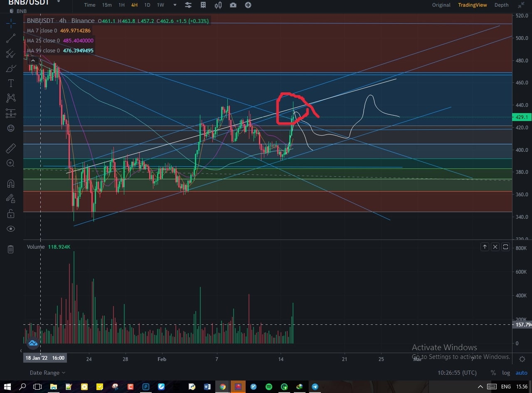Toggle auto scale mode

(522, 373)
